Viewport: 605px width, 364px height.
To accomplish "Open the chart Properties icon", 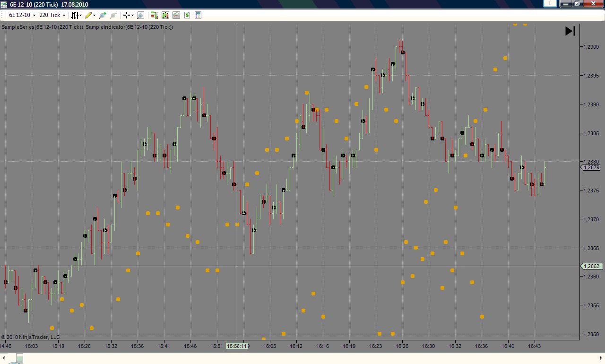I will pos(198,15).
